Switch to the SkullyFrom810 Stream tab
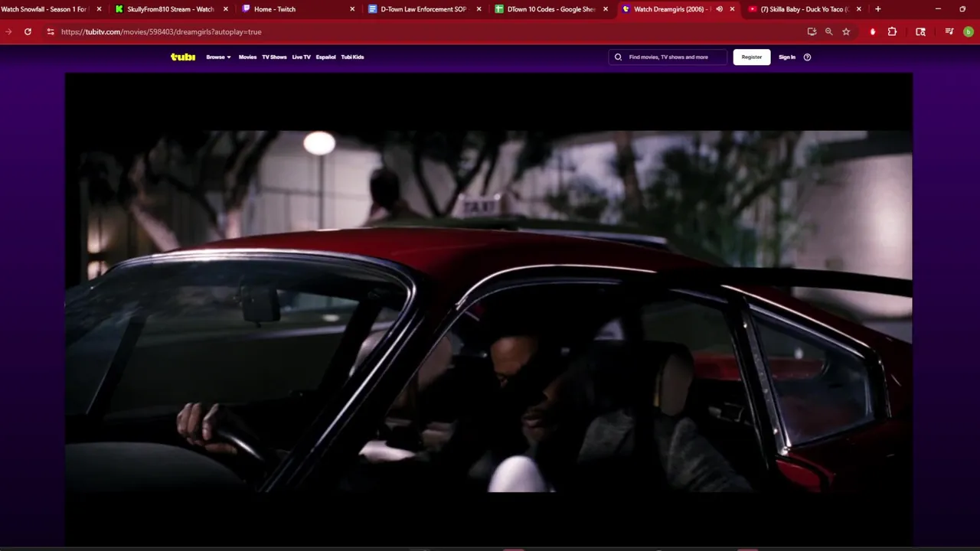Screen dimensions: 980x551 click(170, 9)
